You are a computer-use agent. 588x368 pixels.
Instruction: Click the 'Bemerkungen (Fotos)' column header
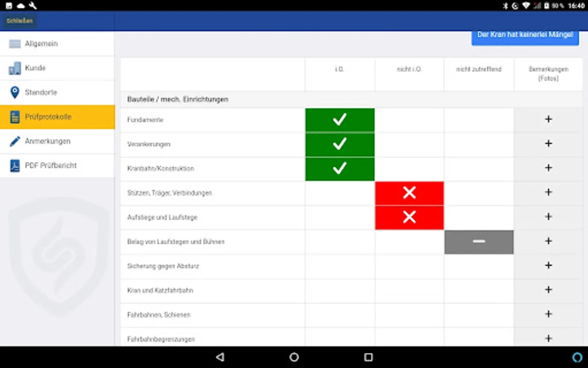coord(548,74)
